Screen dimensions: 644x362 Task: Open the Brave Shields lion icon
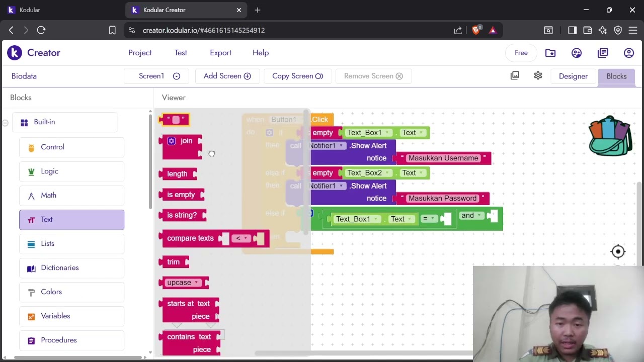click(476, 30)
